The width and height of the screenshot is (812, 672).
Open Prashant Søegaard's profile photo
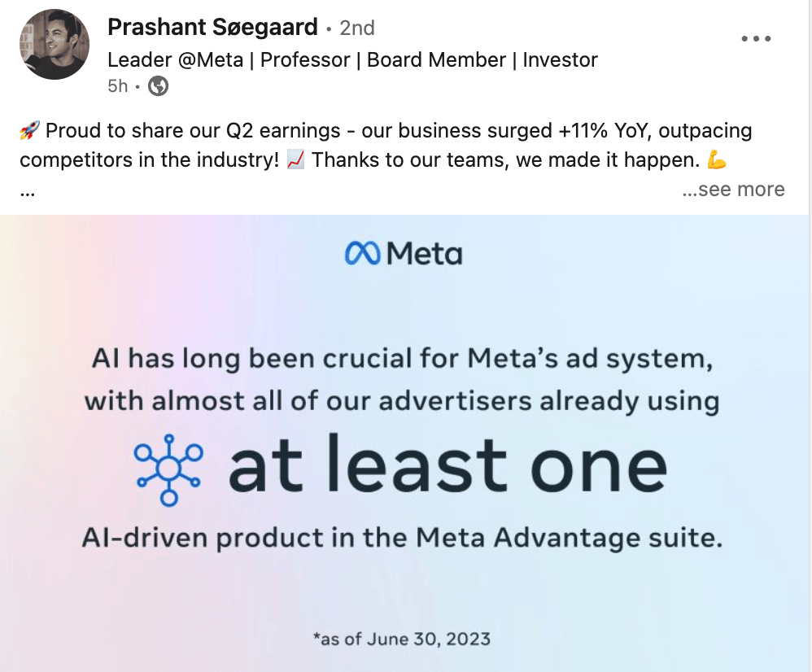tap(55, 45)
